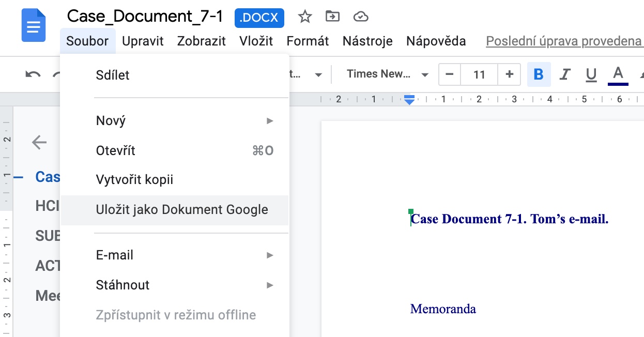This screenshot has width=644, height=337.
Task: Open the text color picker
Action: point(618,74)
